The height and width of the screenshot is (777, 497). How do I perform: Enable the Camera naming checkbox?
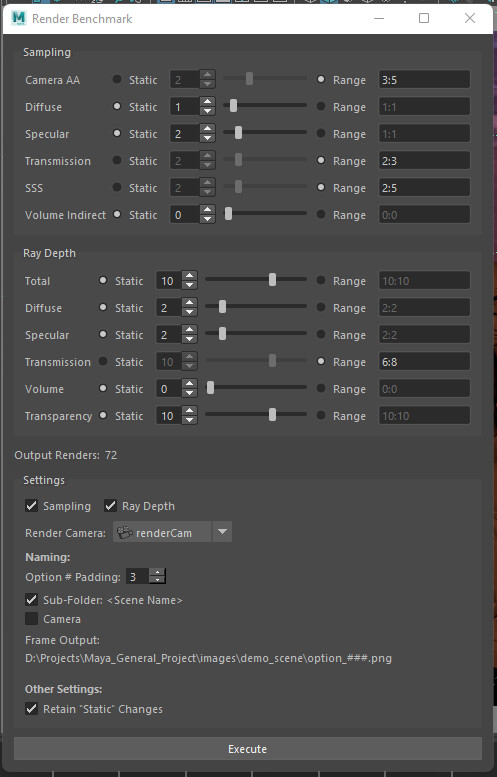31,619
